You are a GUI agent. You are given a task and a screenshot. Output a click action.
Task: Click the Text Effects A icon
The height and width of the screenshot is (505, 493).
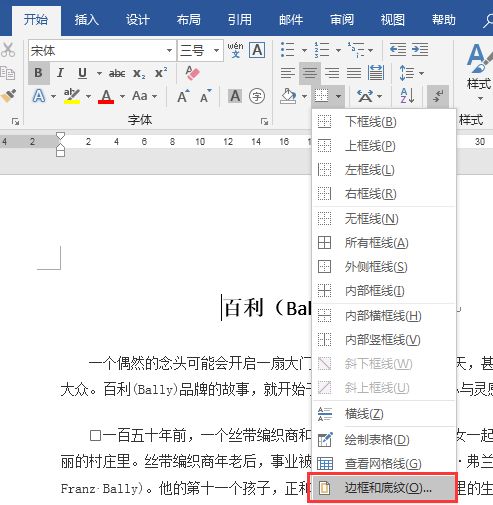pos(39,96)
